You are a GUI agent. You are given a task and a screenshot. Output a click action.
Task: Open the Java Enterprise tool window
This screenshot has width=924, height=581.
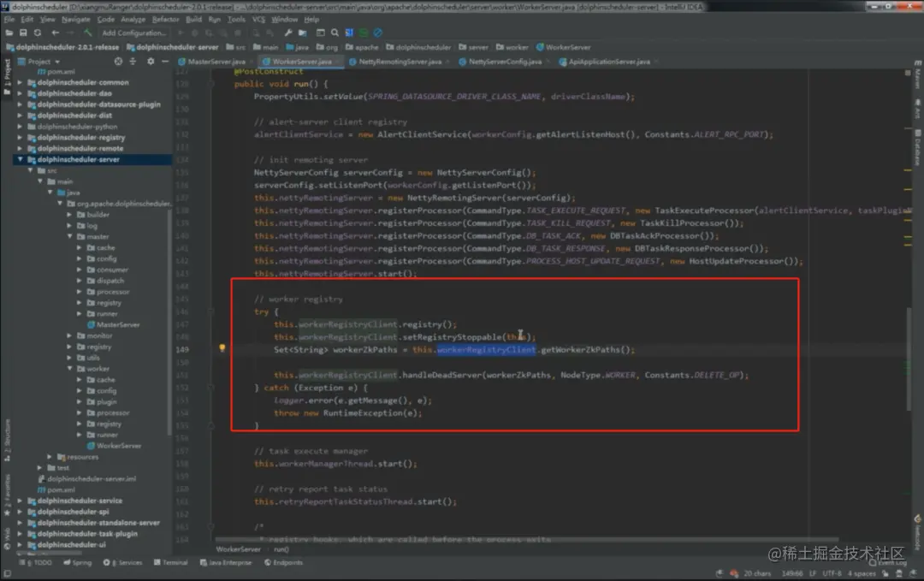point(226,563)
